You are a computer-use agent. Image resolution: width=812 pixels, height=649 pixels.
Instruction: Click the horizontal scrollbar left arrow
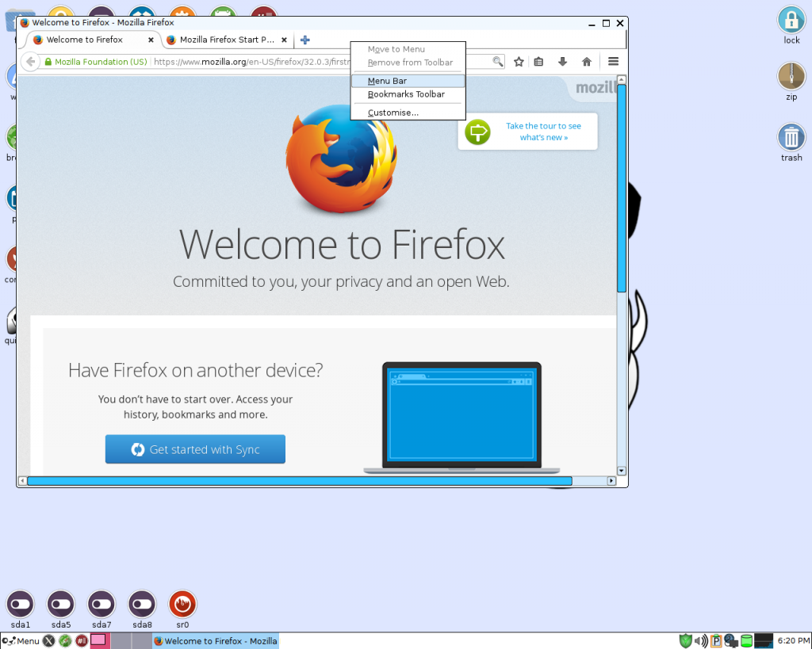click(22, 481)
